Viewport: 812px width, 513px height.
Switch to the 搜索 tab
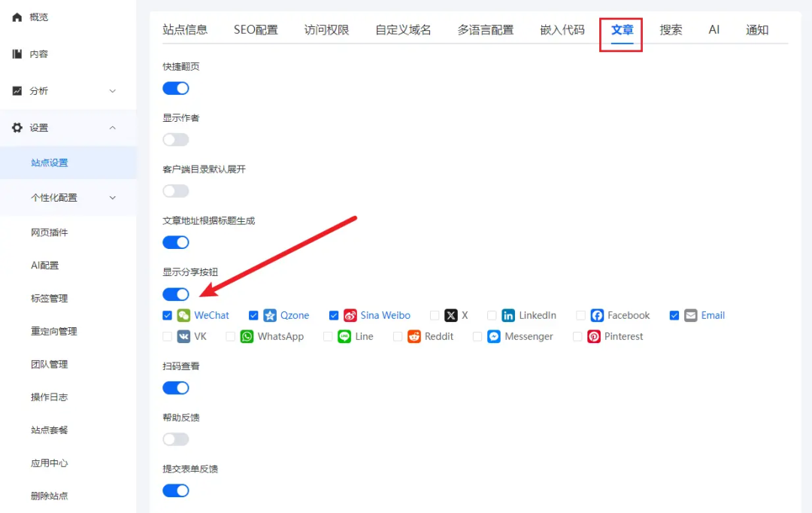(671, 29)
